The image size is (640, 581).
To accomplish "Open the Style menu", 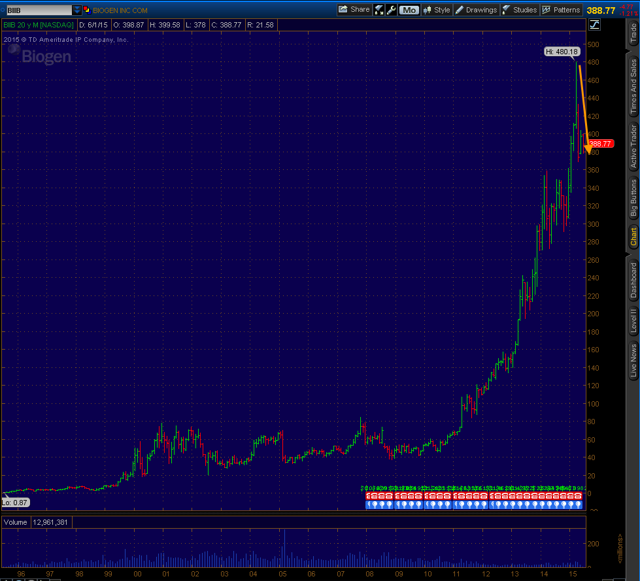I will click(x=437, y=10).
